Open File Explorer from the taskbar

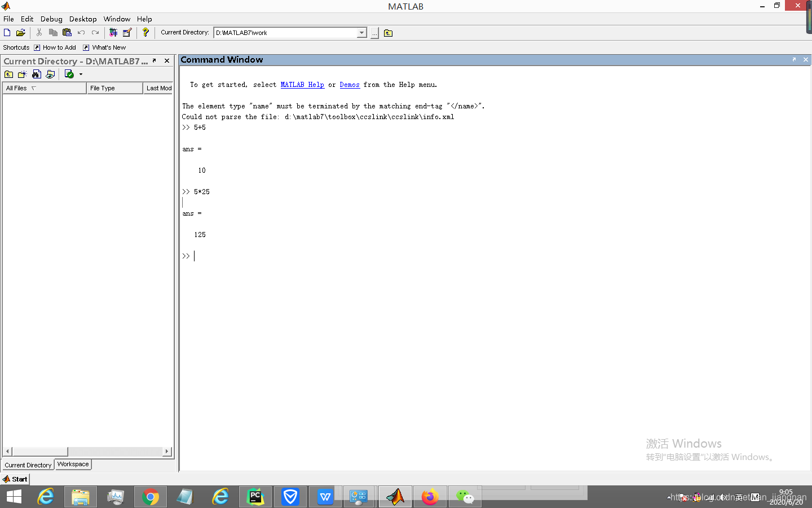pyautogui.click(x=81, y=497)
